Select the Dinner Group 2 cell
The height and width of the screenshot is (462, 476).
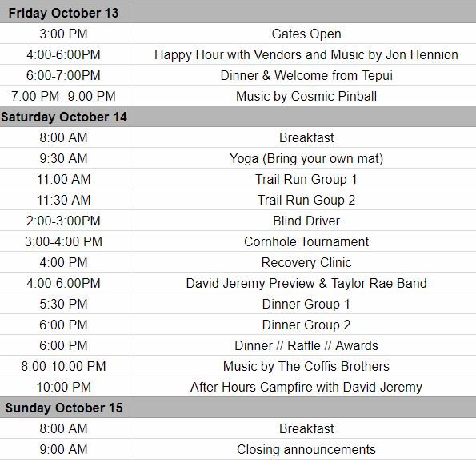[305, 325]
